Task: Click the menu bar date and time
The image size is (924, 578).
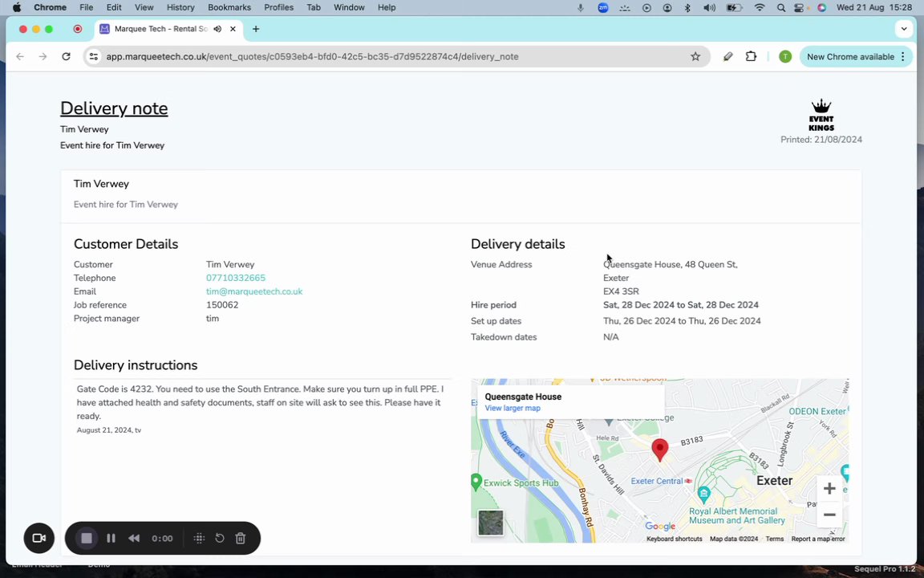Action: click(x=874, y=8)
